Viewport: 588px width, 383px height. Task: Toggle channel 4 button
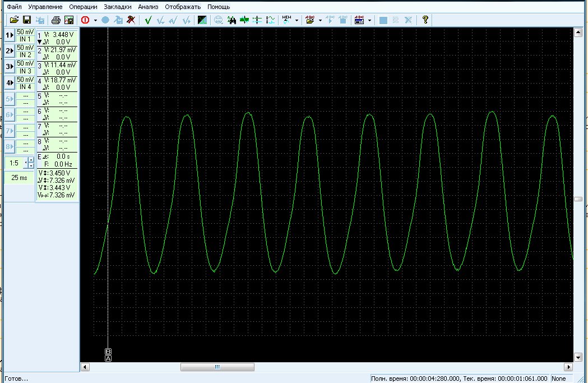tap(10, 82)
